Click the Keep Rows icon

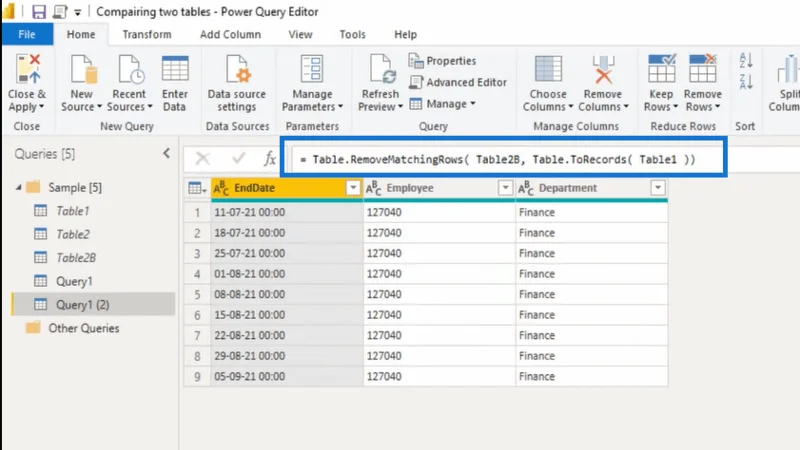[x=661, y=68]
